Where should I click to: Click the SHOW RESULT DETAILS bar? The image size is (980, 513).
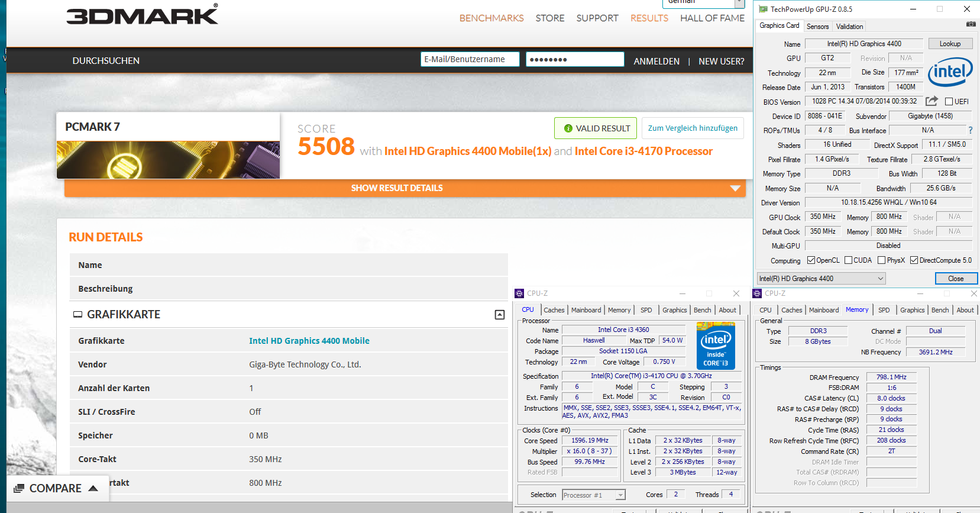click(405, 188)
